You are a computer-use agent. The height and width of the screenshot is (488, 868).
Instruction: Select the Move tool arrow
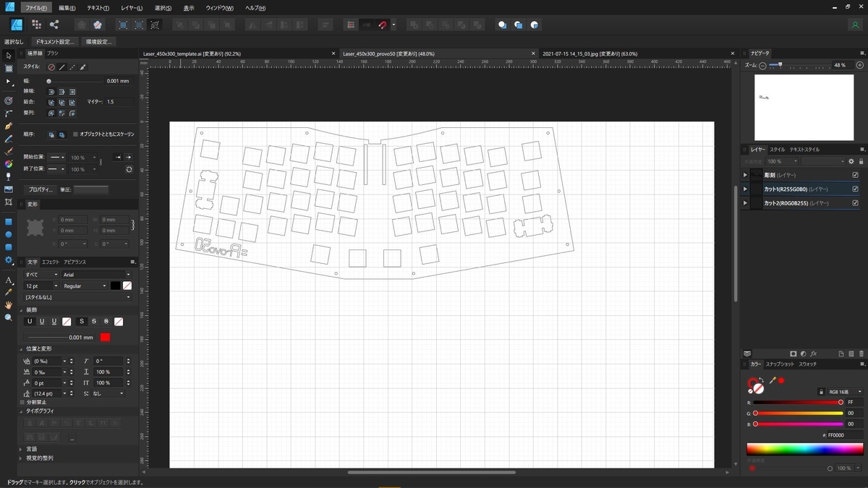point(9,56)
